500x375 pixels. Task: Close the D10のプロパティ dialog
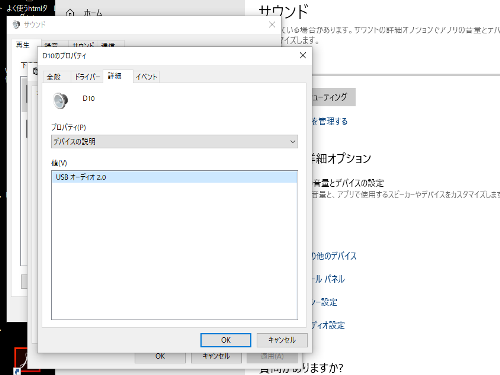pyautogui.click(x=303, y=55)
